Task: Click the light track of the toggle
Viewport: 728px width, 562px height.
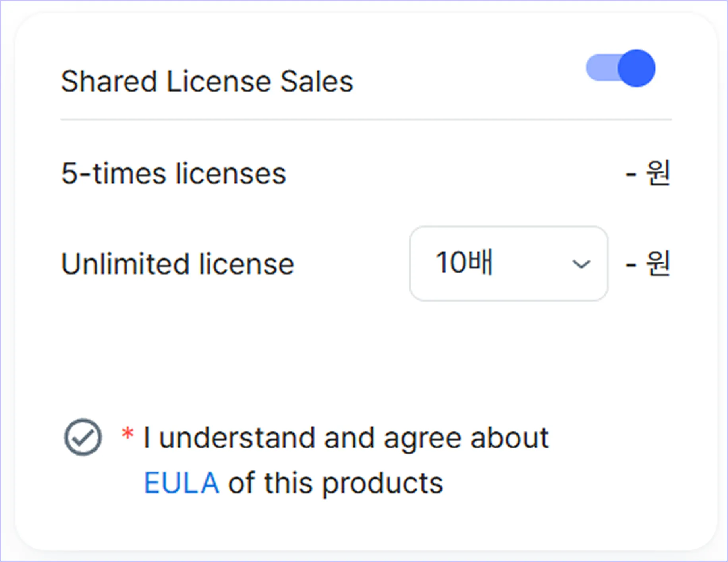Action: tap(602, 68)
